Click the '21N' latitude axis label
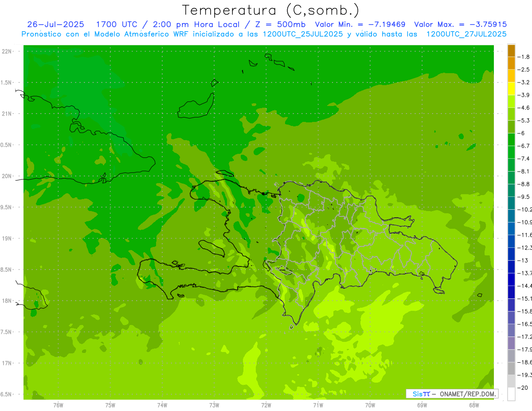 point(7,114)
